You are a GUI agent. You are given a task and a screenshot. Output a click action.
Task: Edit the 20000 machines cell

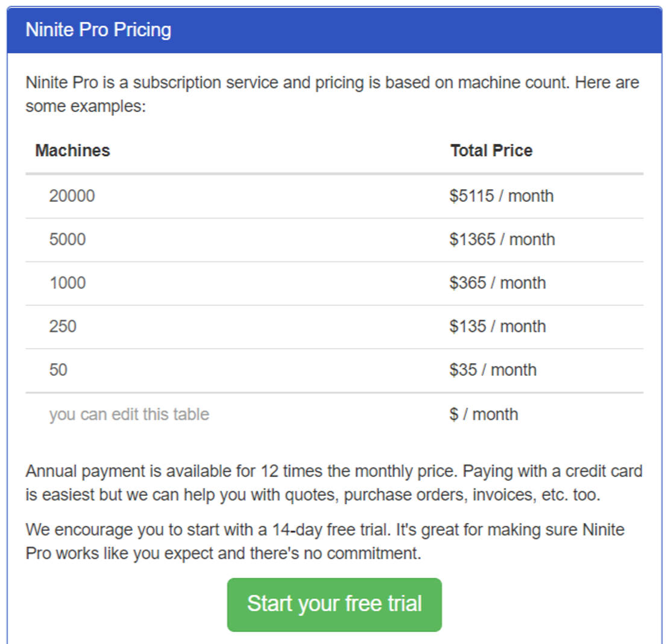(x=72, y=196)
